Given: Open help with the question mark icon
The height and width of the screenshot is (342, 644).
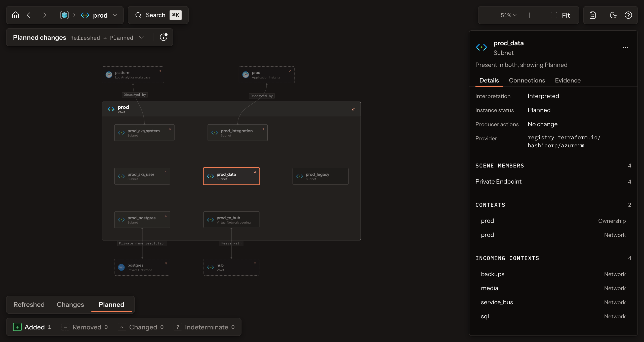Looking at the screenshot, I should tap(628, 15).
